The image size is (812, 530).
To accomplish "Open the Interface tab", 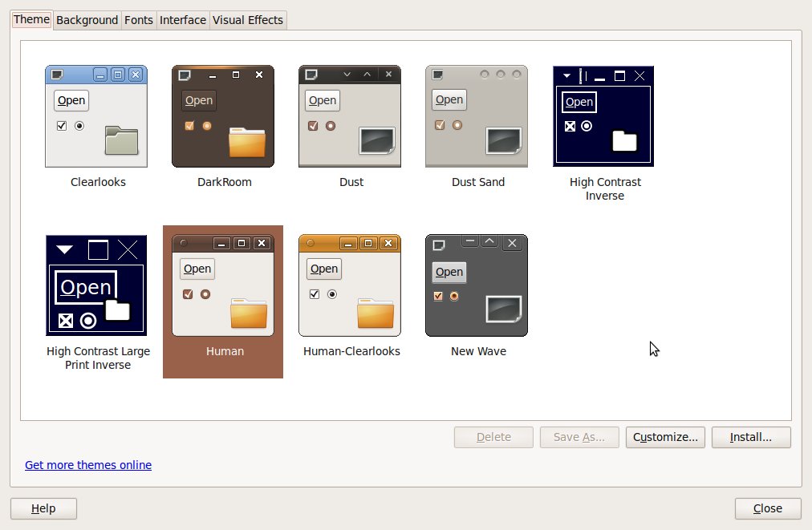I will tap(183, 20).
